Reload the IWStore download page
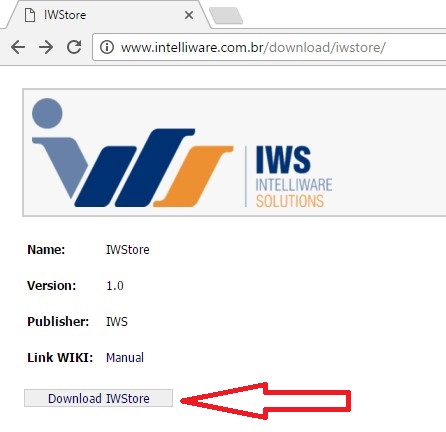 [x=74, y=47]
